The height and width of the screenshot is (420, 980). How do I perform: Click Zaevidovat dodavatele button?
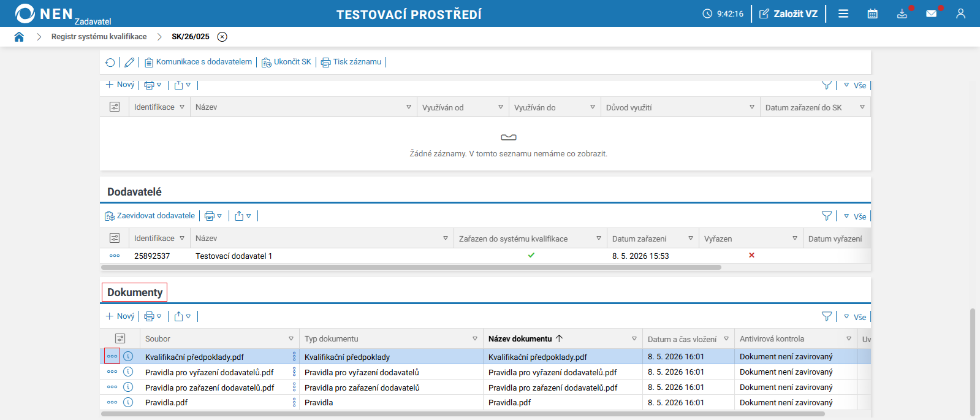[150, 216]
